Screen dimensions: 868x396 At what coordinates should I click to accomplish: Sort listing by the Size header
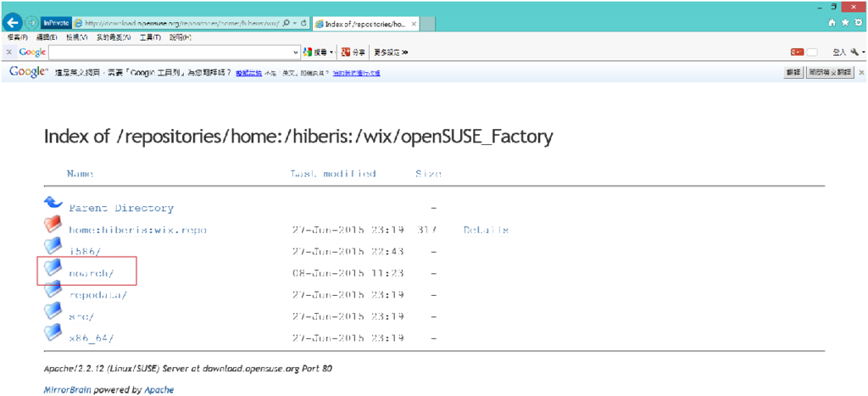pyautogui.click(x=428, y=173)
